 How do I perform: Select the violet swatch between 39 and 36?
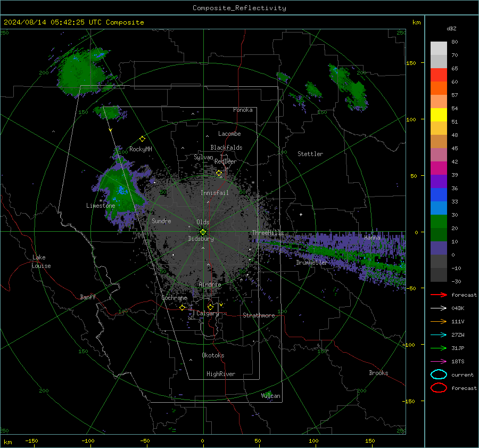coord(439,181)
